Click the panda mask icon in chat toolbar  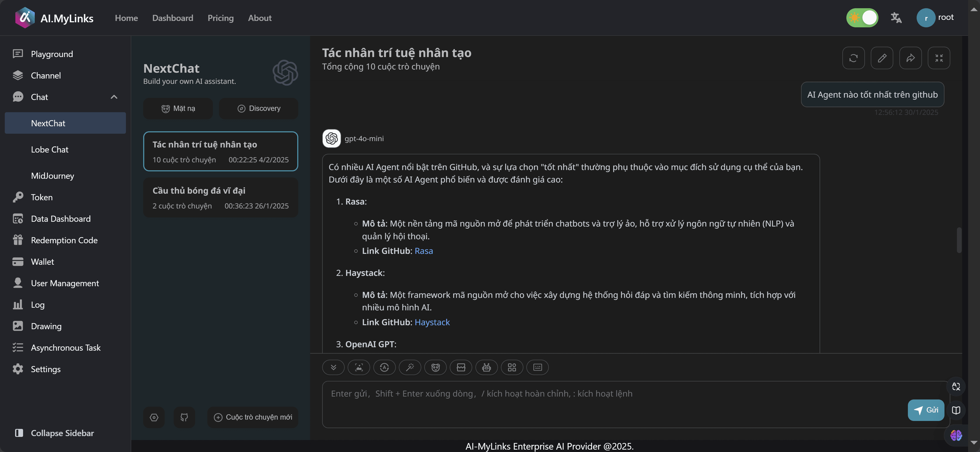(436, 367)
